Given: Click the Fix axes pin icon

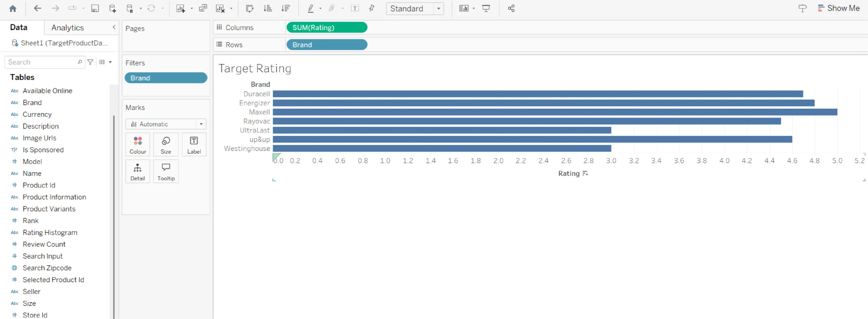Looking at the screenshot, I should pyautogui.click(x=372, y=8).
